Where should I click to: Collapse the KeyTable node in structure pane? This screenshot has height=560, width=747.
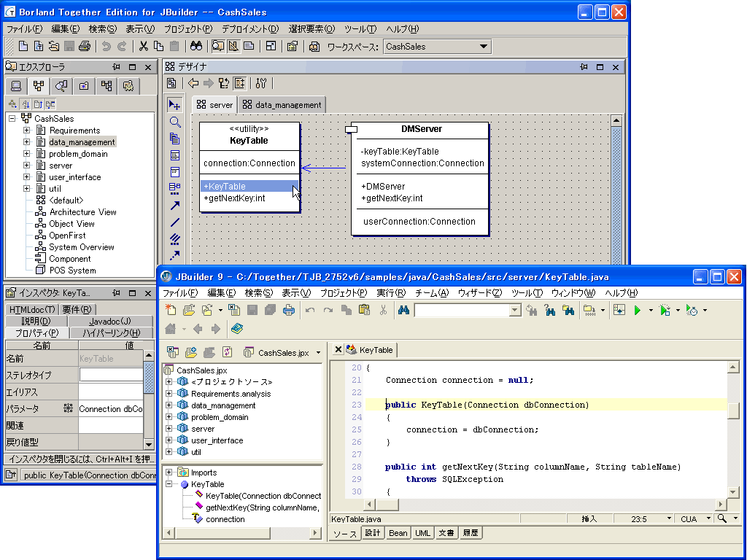tap(169, 484)
